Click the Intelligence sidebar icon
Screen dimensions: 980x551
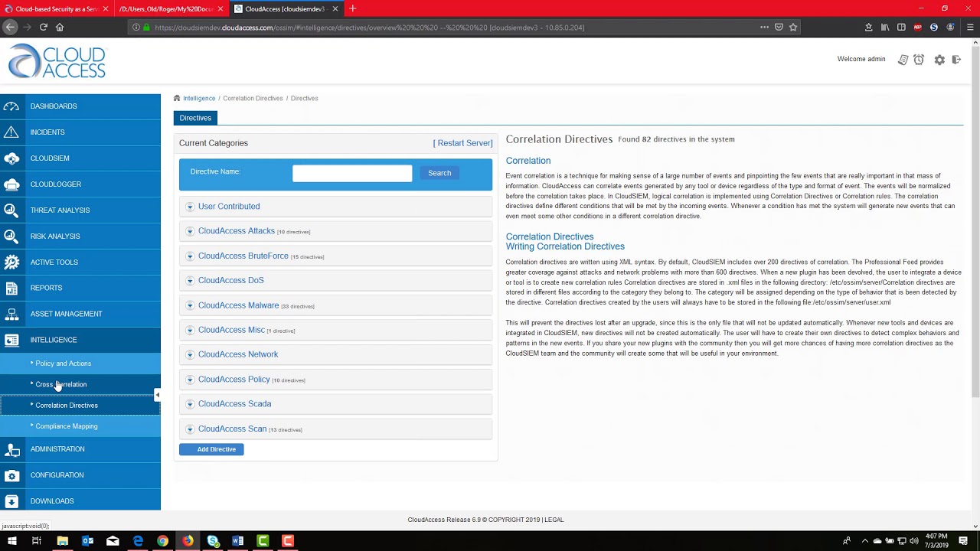point(11,340)
